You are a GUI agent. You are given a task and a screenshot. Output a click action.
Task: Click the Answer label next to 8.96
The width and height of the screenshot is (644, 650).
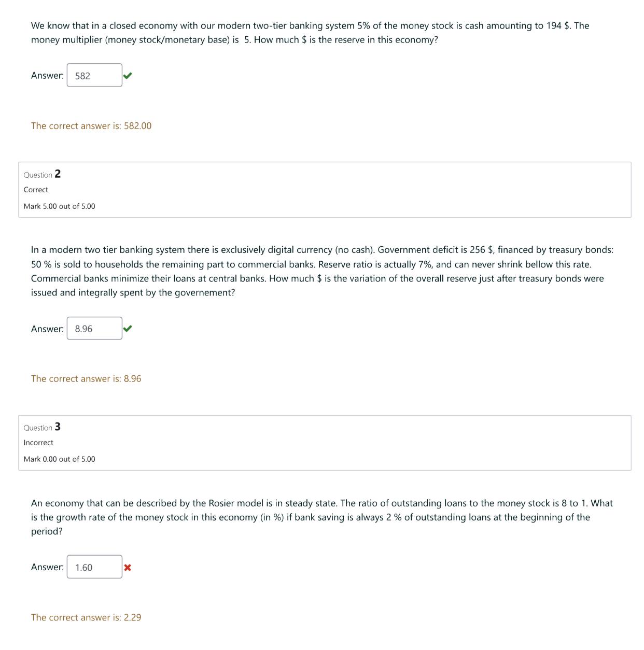tap(47, 329)
